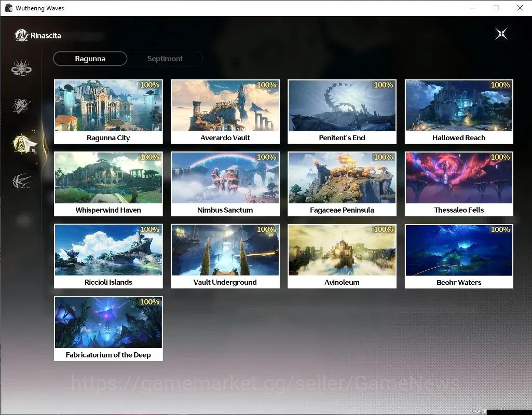
Task: Minimize the Wuthering Waves window
Action: tap(473, 8)
